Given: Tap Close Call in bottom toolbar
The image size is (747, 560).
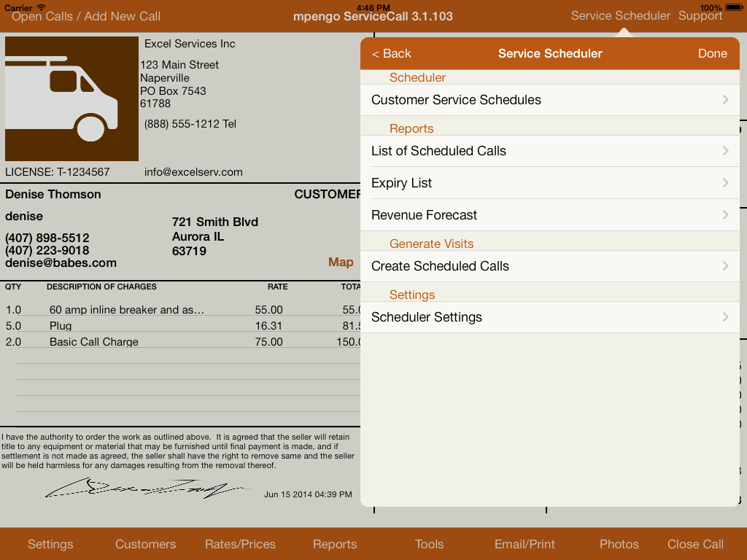Looking at the screenshot, I should (695, 544).
